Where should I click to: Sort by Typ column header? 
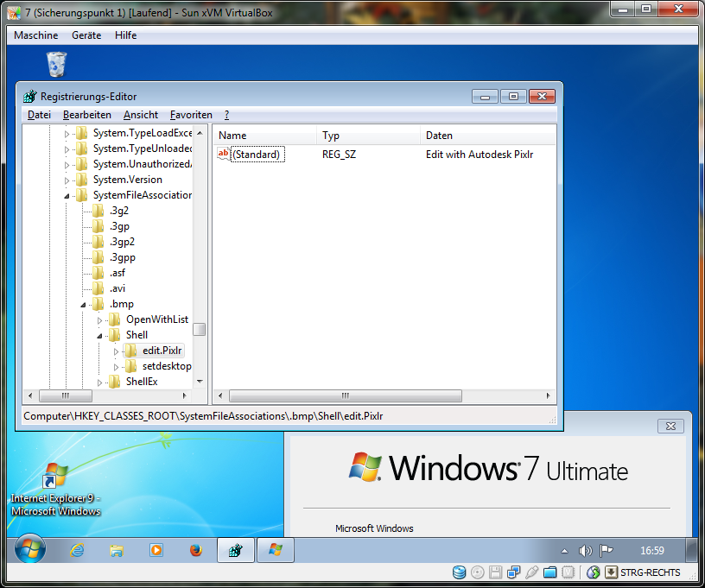pos(368,136)
